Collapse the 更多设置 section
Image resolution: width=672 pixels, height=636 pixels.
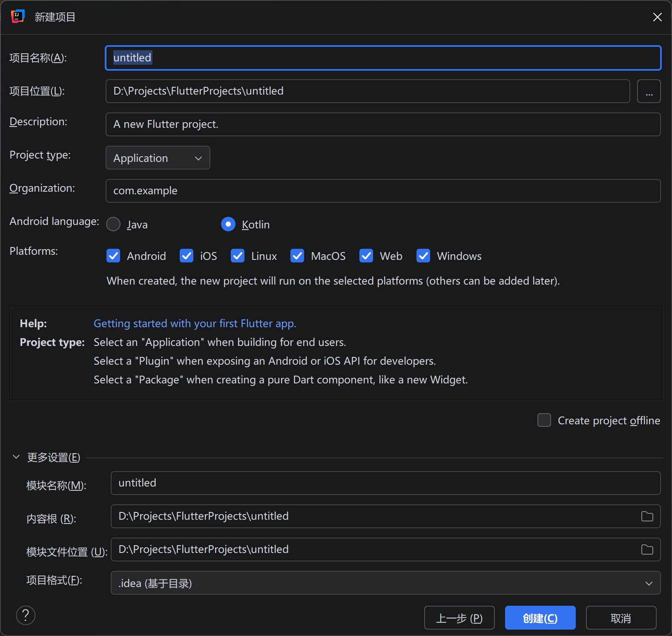click(x=16, y=457)
